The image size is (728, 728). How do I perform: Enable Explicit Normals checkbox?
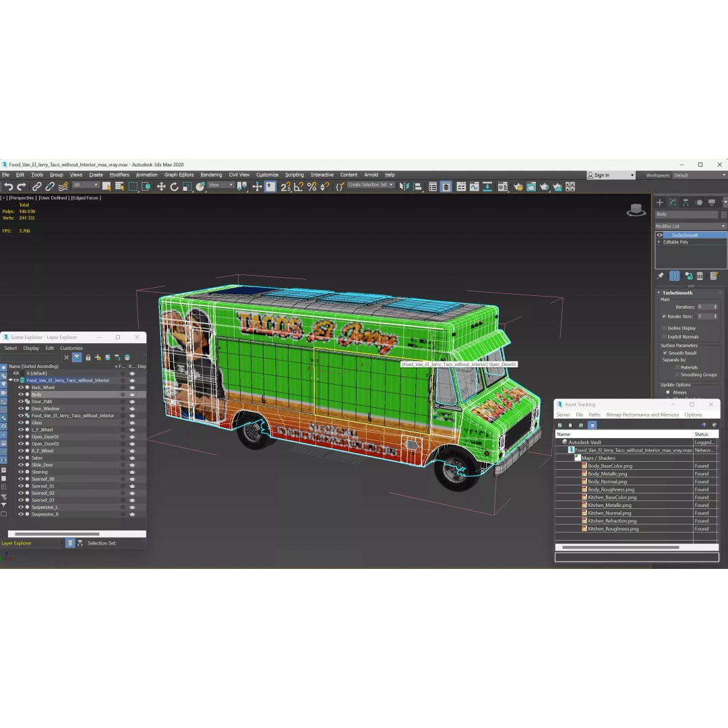point(664,336)
